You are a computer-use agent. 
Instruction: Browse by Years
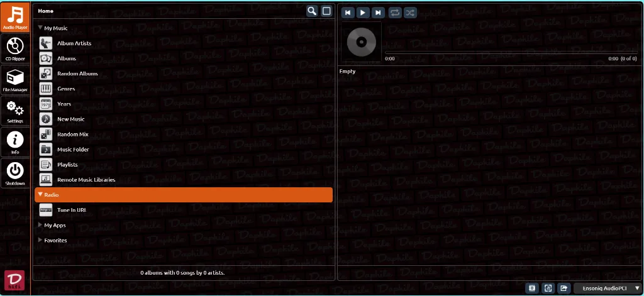point(64,104)
